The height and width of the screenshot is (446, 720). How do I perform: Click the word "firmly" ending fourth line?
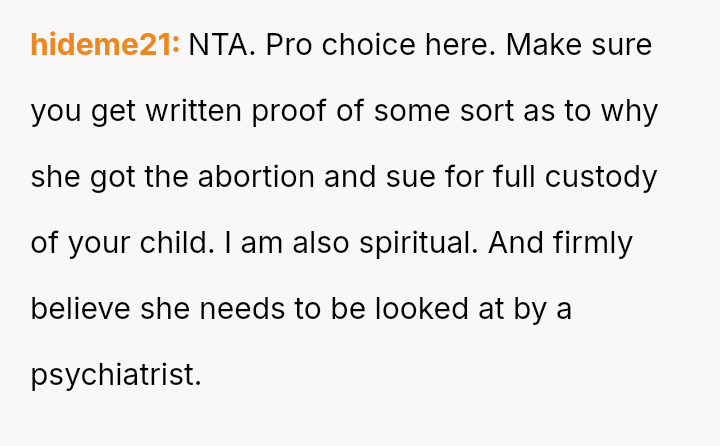tap(593, 245)
